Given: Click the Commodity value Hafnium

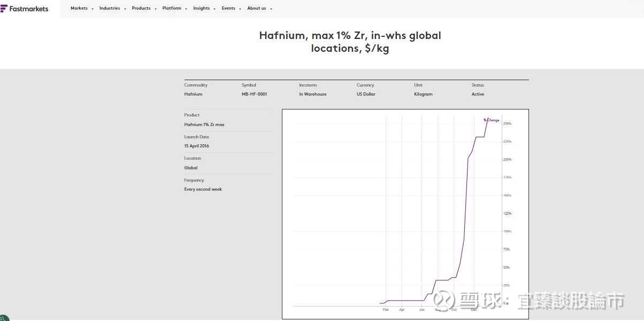Looking at the screenshot, I should point(193,94).
